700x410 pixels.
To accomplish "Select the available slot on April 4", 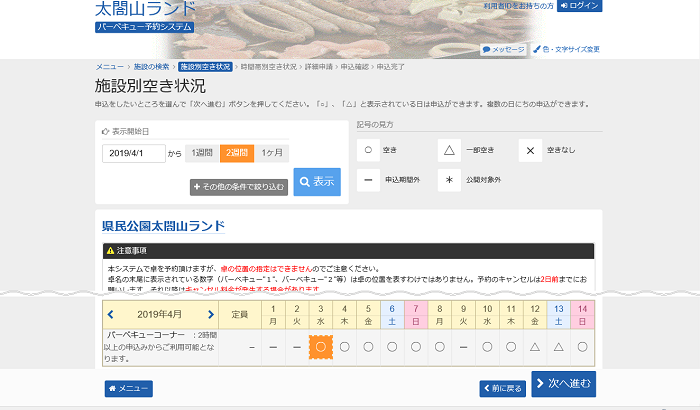I will (x=344, y=347).
